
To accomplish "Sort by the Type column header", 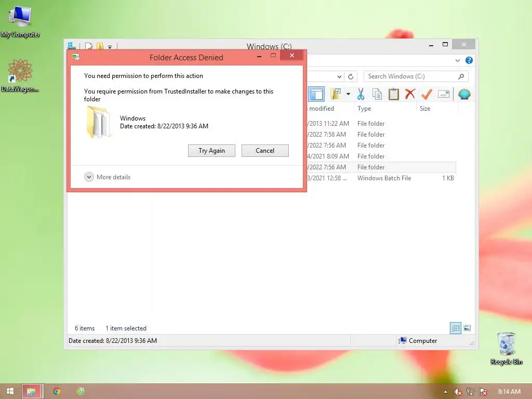I will click(x=385, y=109).
